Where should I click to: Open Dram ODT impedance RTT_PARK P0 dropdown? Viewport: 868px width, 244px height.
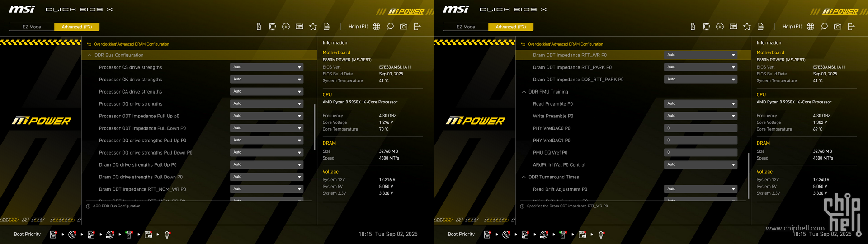click(x=701, y=67)
